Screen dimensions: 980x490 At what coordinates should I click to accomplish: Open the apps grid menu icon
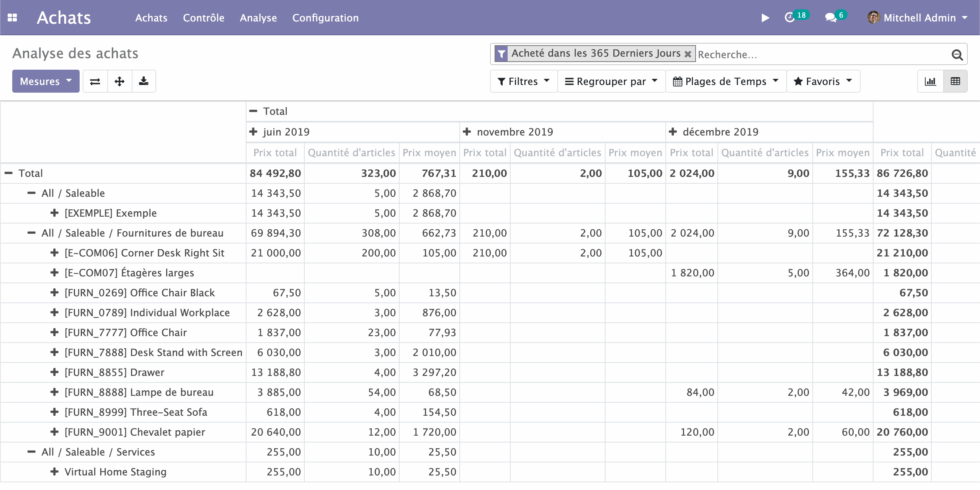tap(12, 18)
